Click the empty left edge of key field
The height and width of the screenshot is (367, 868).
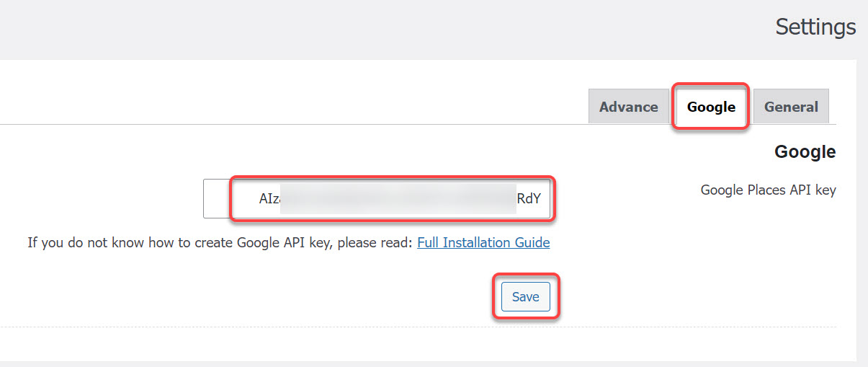coord(216,199)
